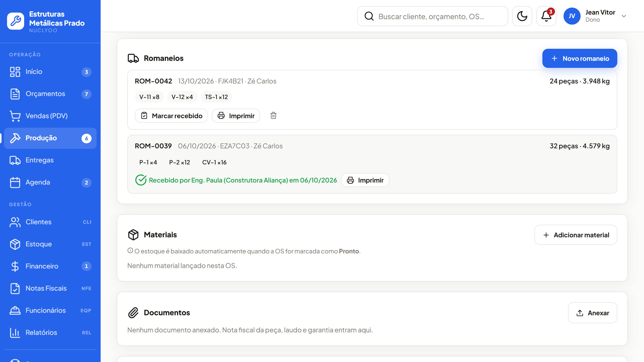Screen dimensions: 644x362
Task: Click the V-11 ×8 piece tag
Action: click(149, 97)
